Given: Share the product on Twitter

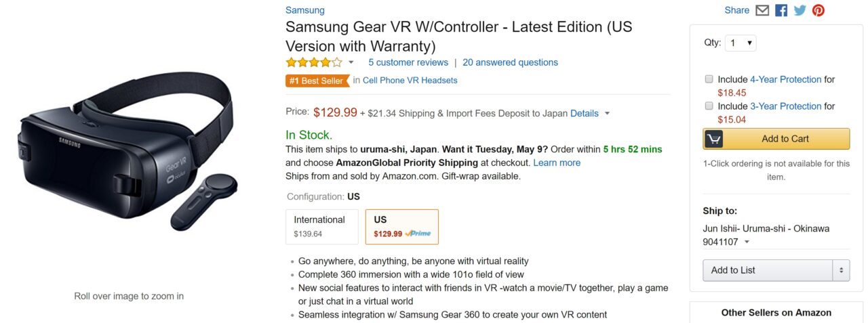Looking at the screenshot, I should click(800, 10).
